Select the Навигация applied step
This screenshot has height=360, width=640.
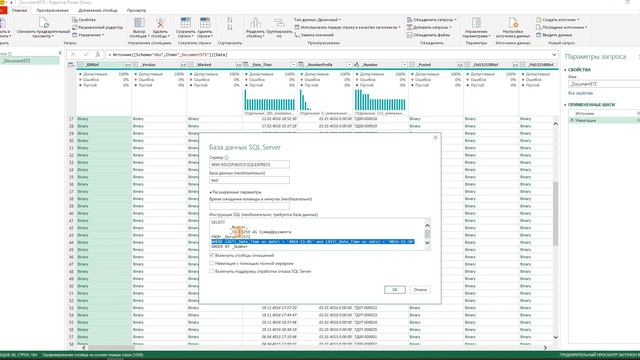coord(604,120)
